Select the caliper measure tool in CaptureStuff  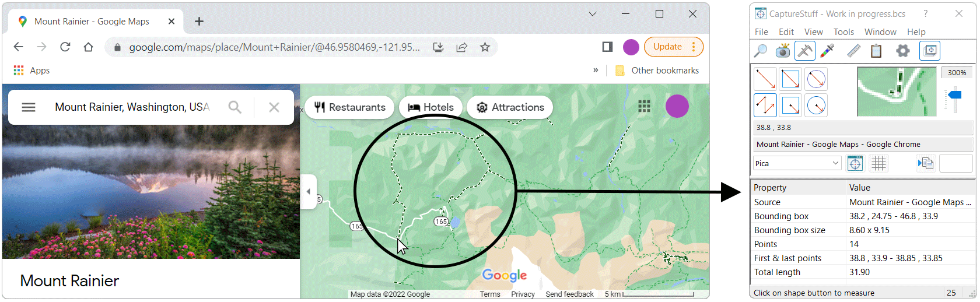pyautogui.click(x=805, y=51)
